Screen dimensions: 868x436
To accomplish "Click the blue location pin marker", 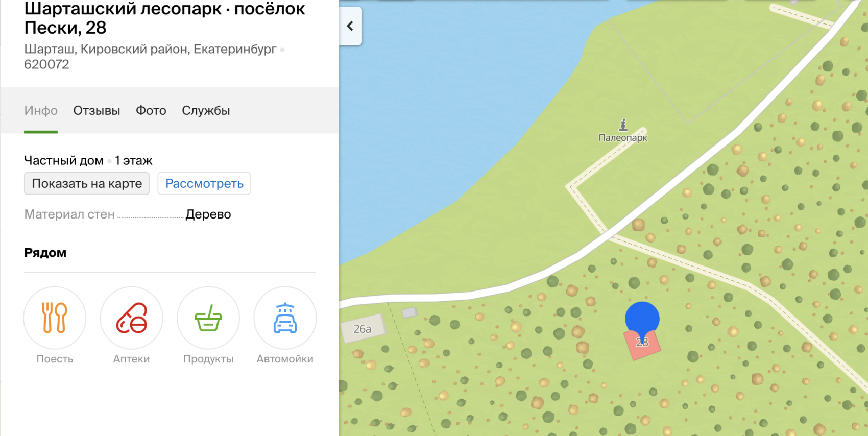I will [642, 319].
